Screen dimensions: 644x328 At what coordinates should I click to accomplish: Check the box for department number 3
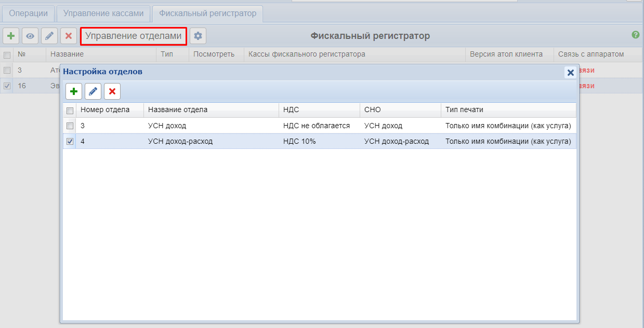click(x=70, y=126)
